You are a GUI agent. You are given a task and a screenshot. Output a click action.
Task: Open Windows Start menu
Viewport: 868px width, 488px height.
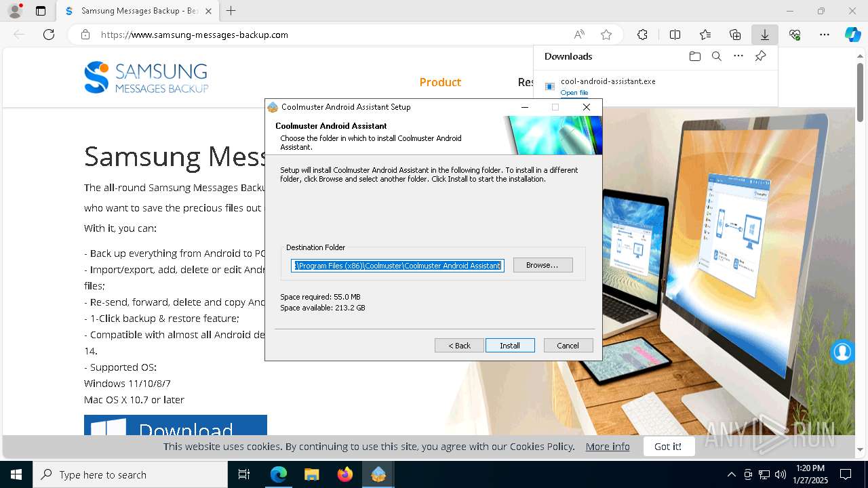(16, 474)
